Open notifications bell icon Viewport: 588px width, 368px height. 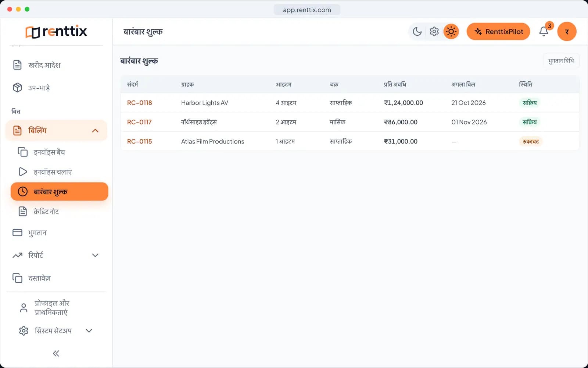tap(544, 32)
